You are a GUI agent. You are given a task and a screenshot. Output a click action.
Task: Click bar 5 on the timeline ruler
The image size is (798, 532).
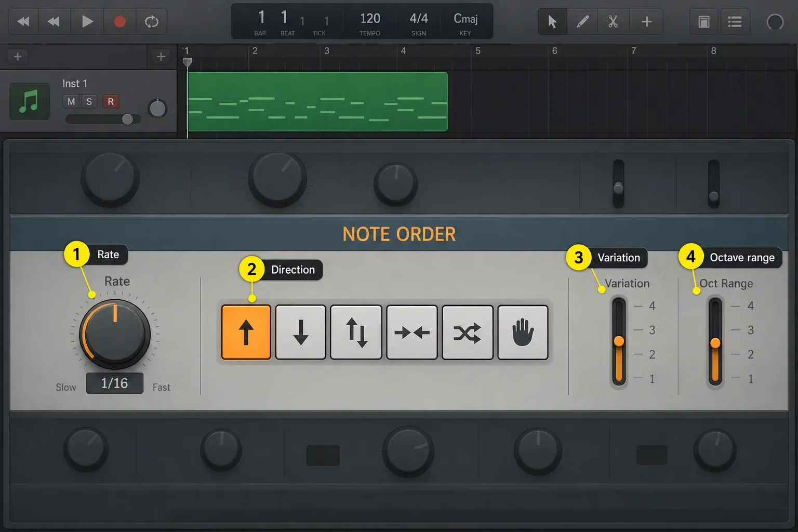click(x=478, y=51)
